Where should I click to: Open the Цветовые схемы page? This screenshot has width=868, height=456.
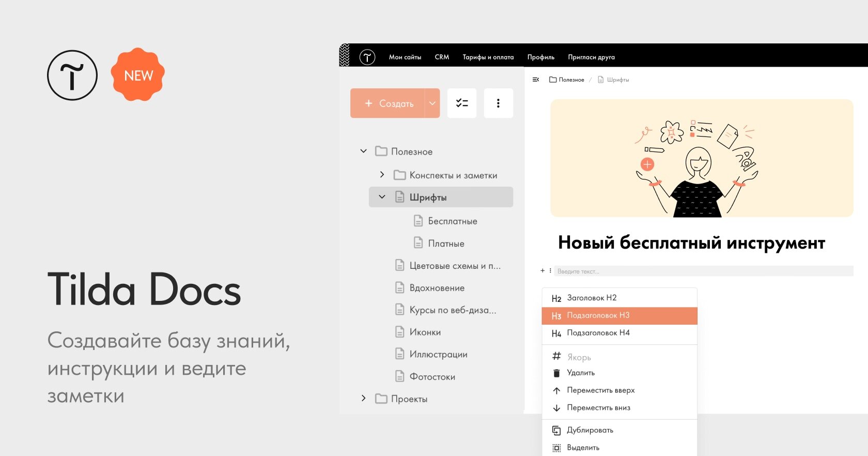pyautogui.click(x=455, y=266)
